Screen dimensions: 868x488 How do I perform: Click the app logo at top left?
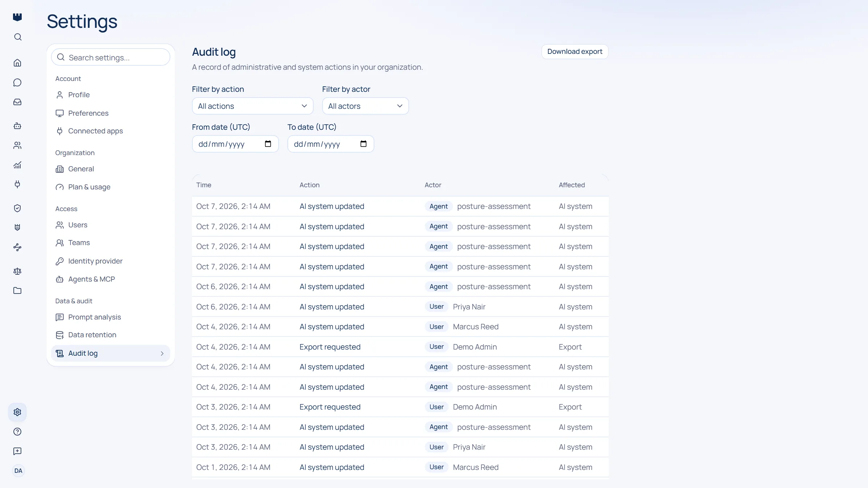17,17
